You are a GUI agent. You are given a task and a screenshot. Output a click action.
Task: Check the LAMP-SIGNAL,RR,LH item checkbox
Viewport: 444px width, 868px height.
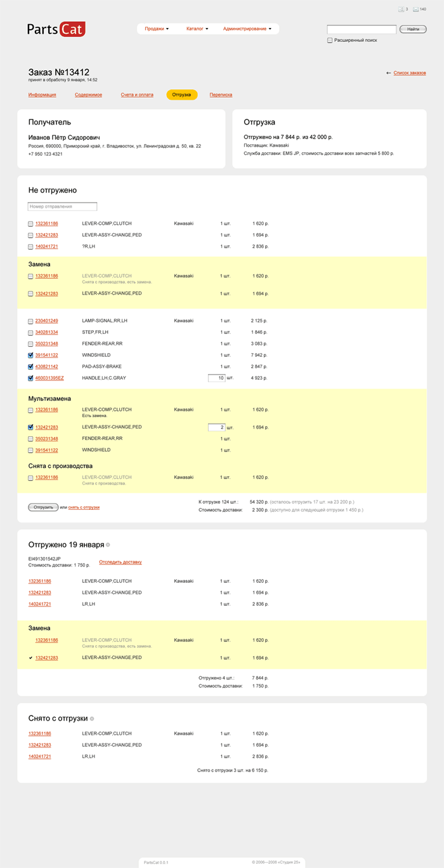[x=30, y=321]
